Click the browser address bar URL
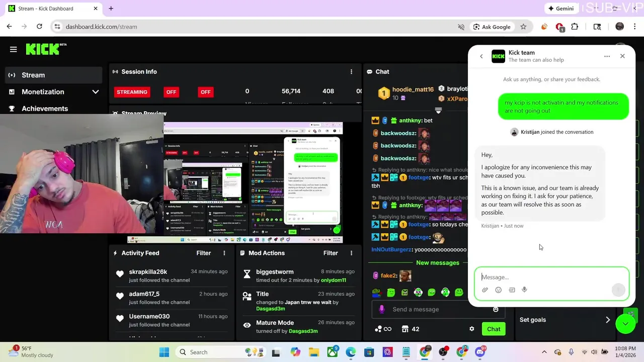This screenshot has height=362, width=644. (101, 27)
